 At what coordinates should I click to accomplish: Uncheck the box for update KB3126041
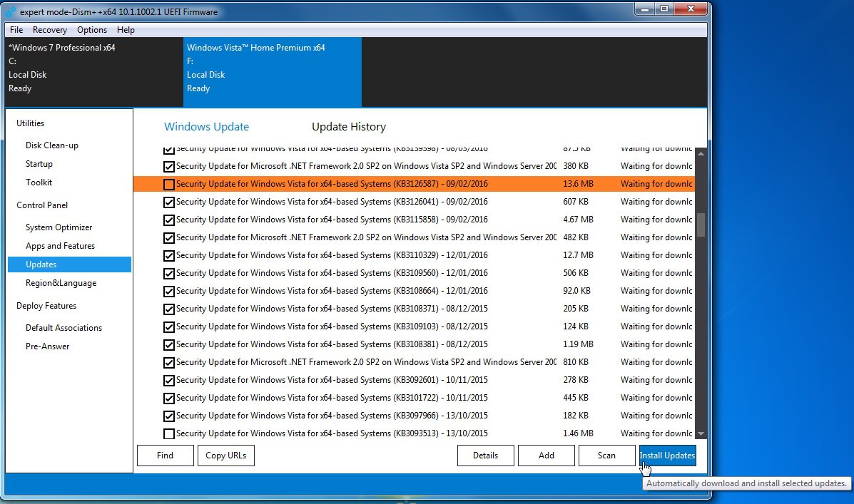click(169, 202)
